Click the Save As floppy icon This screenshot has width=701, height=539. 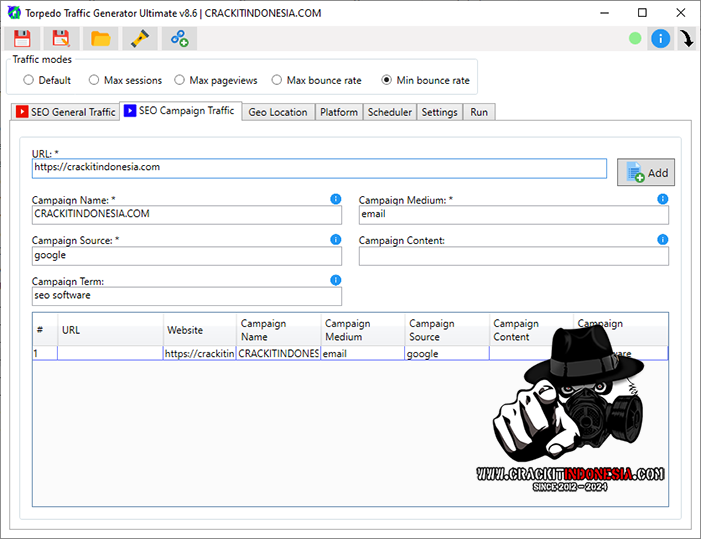(x=61, y=39)
